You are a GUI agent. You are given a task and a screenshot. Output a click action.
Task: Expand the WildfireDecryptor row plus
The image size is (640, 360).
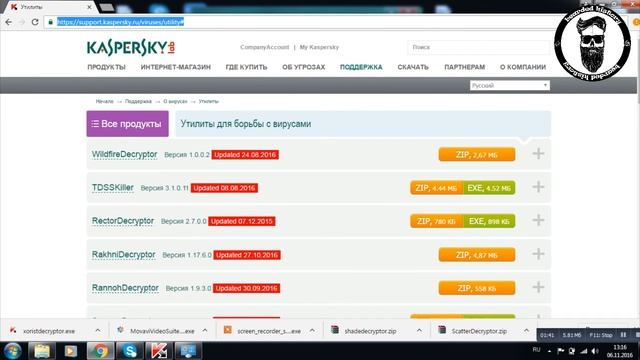[538, 154]
